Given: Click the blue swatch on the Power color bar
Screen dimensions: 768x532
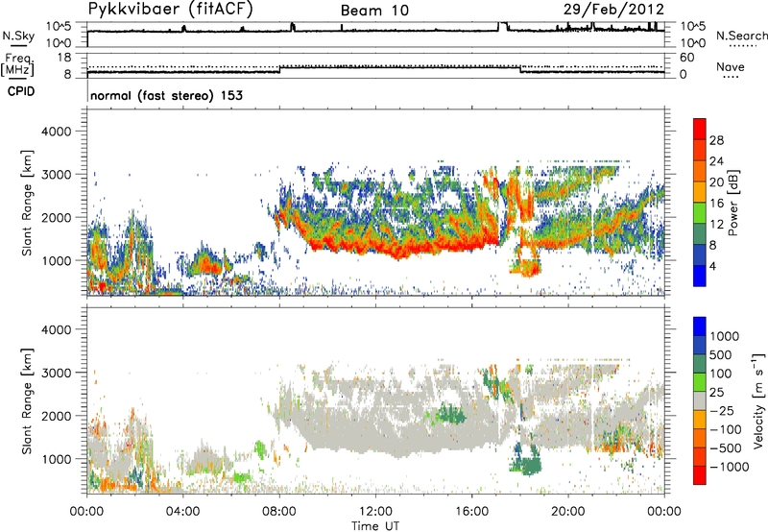Looking at the screenshot, I should (700, 276).
